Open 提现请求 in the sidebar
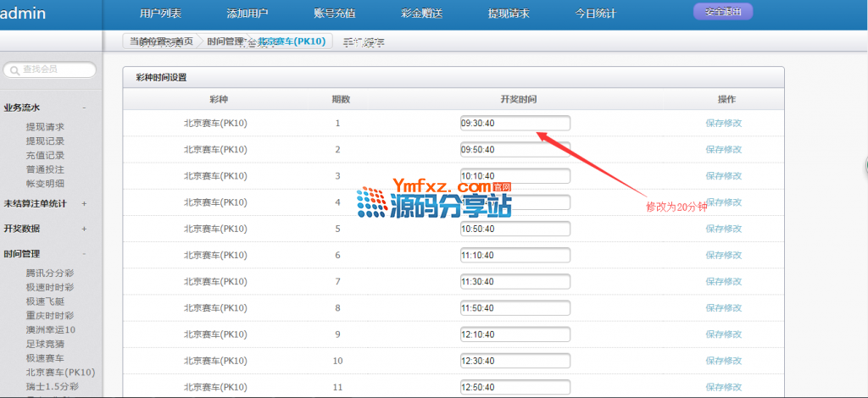 click(x=45, y=127)
